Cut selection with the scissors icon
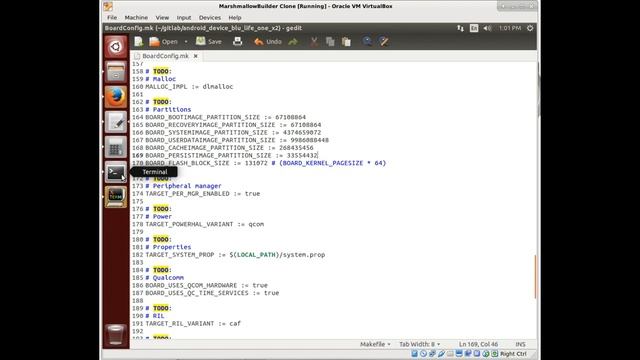The image size is (640, 360). point(314,42)
